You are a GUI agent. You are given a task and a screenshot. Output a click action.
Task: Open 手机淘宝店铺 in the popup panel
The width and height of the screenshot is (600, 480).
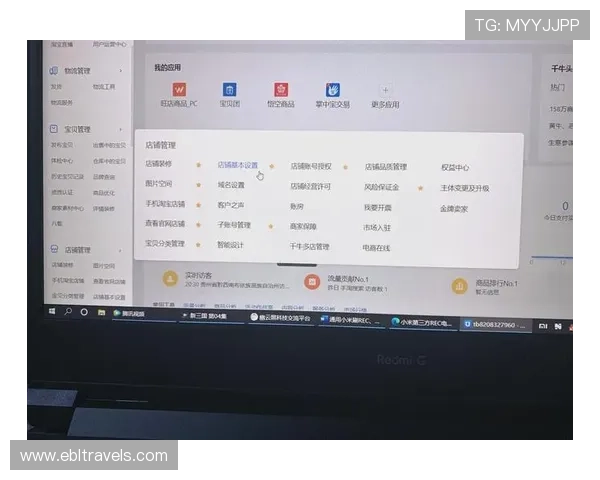[165, 204]
